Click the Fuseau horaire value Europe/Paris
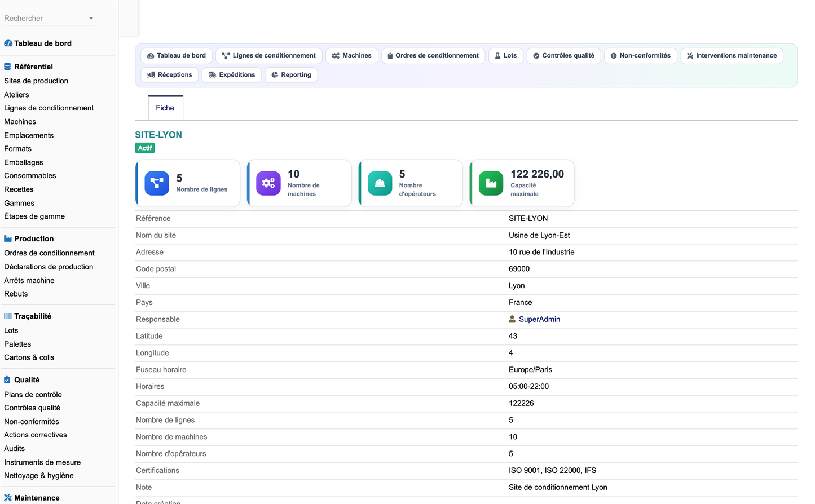 pos(530,370)
